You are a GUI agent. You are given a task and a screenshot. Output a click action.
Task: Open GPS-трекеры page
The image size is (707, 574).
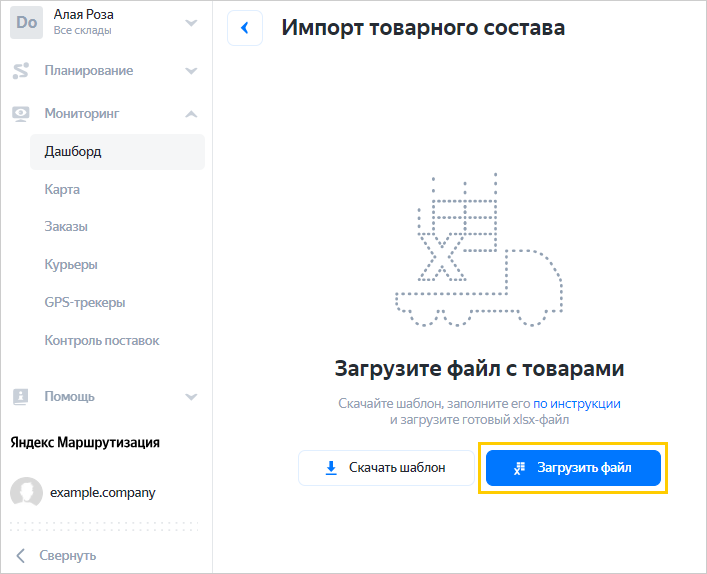84,303
